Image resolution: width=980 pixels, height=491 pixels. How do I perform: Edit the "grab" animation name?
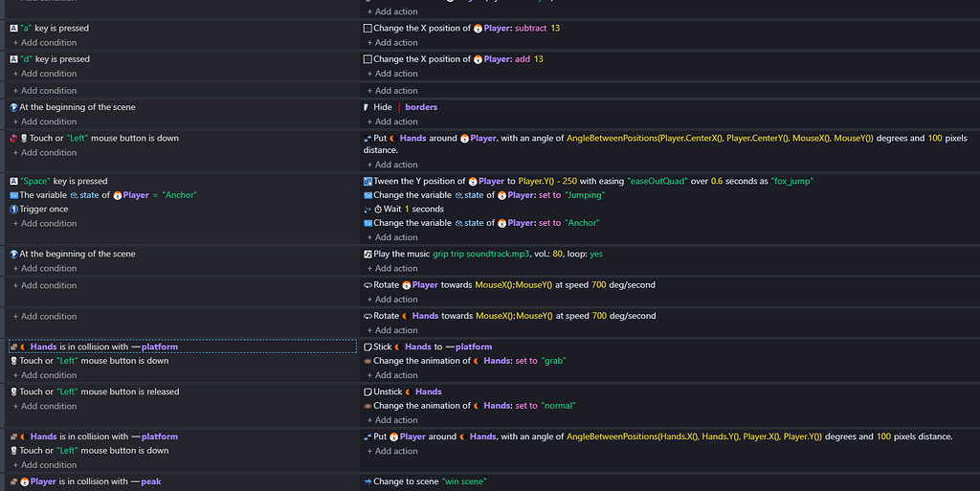click(554, 361)
